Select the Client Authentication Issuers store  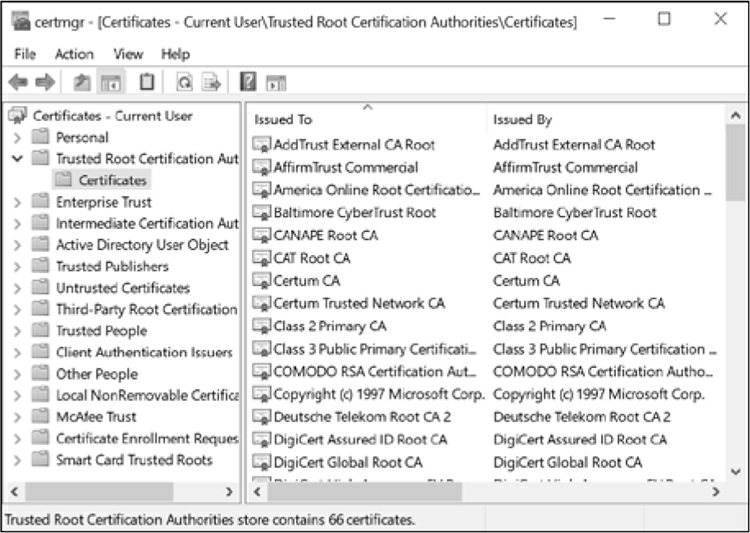click(144, 353)
